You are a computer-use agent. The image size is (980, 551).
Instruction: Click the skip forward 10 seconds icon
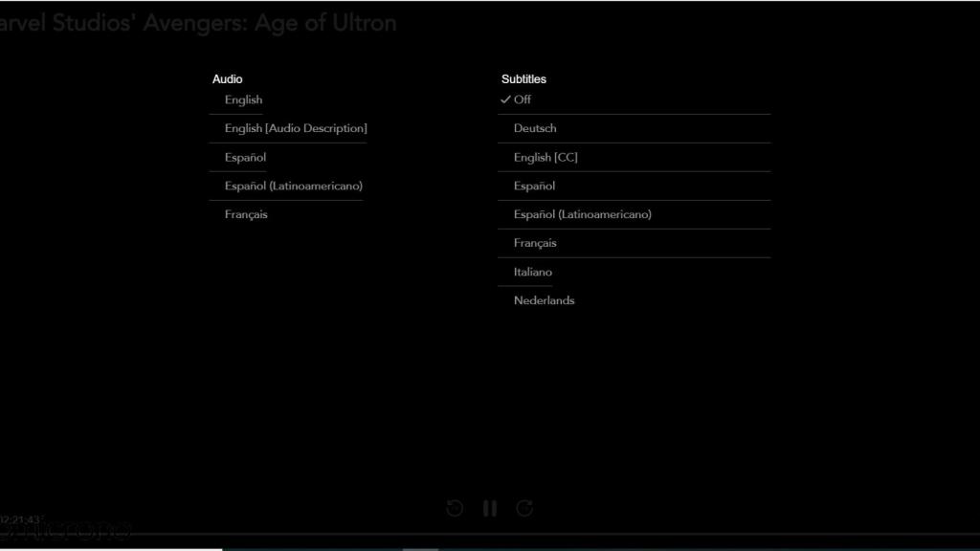524,508
